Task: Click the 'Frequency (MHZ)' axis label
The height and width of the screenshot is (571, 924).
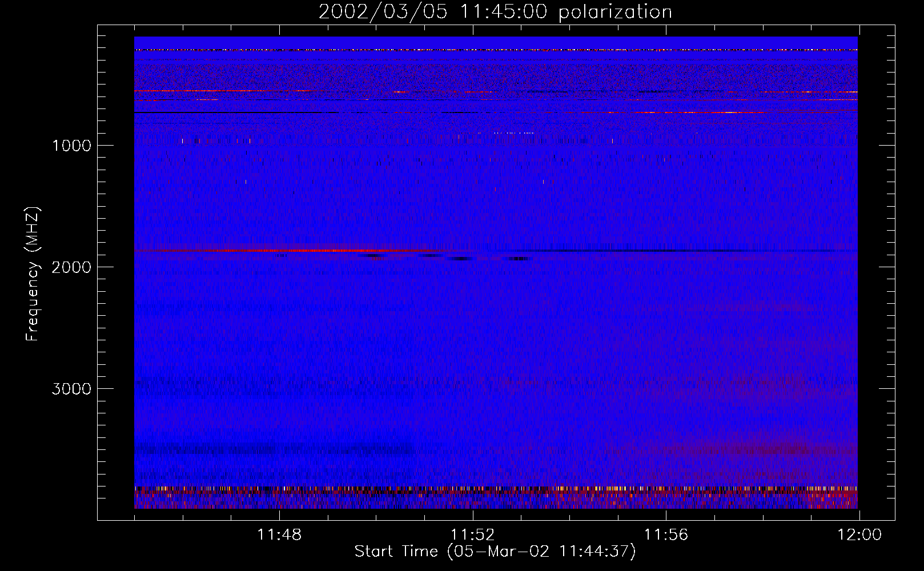Action: point(33,274)
